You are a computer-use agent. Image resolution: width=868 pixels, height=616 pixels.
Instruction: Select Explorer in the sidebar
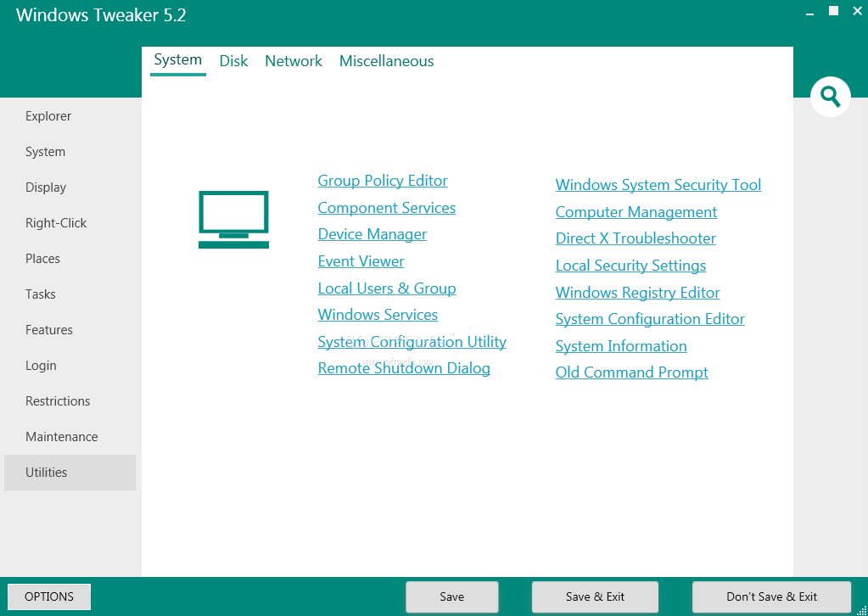(x=70, y=116)
